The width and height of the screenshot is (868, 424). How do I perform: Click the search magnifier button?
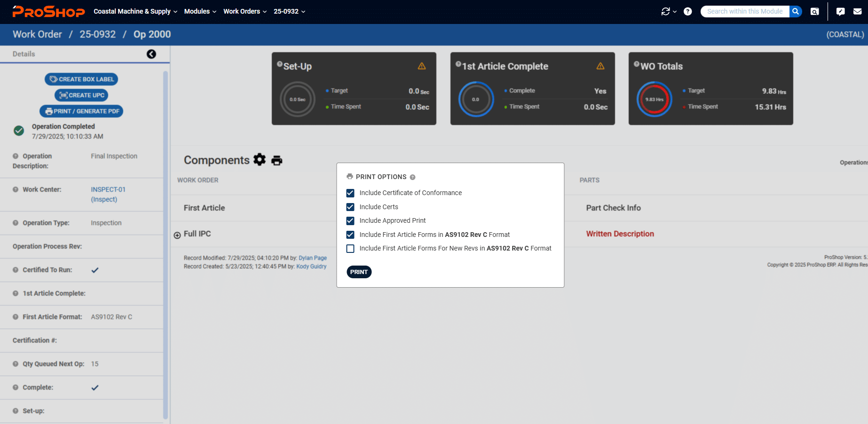796,11
